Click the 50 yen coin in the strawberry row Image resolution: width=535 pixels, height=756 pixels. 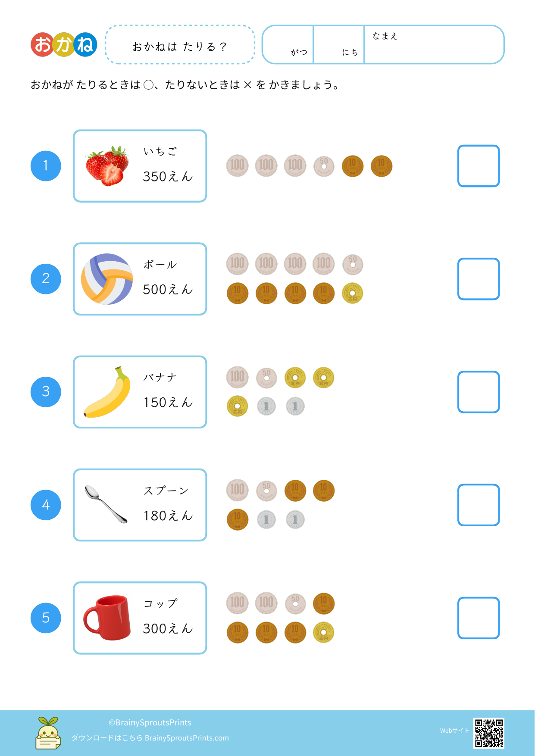click(324, 166)
